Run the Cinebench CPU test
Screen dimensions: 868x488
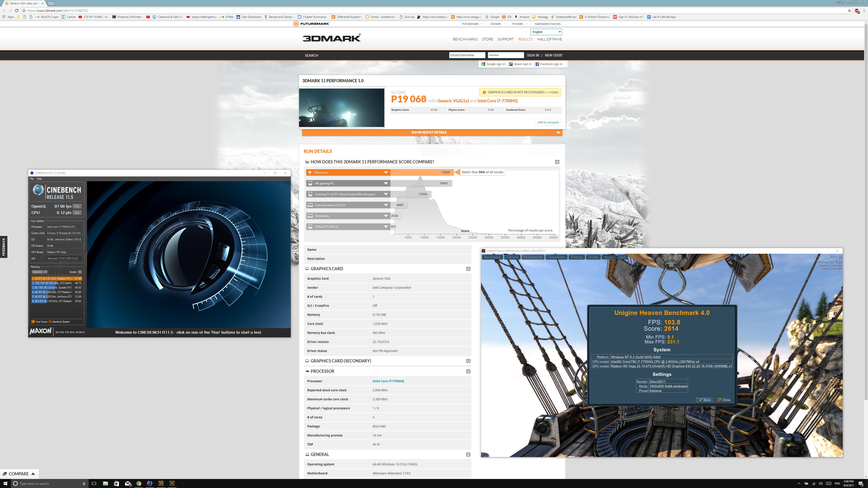77,213
